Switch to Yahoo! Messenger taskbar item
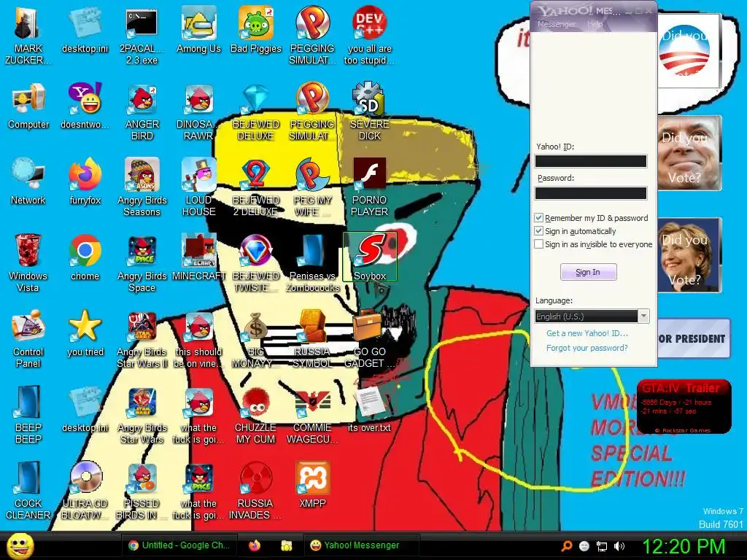This screenshot has height=560, width=747. pos(361,545)
